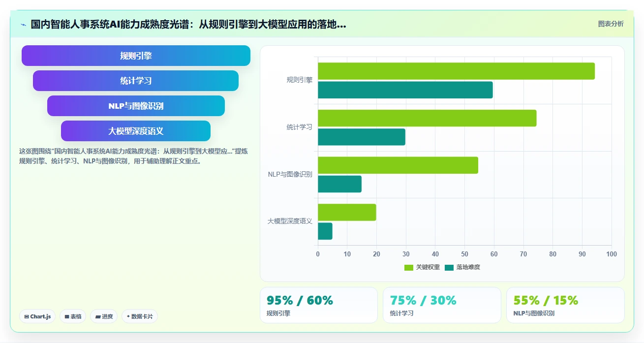Image resolution: width=644 pixels, height=343 pixels.
Task: Open the 75% / 30% 统计学习 data card
Action: [442, 305]
